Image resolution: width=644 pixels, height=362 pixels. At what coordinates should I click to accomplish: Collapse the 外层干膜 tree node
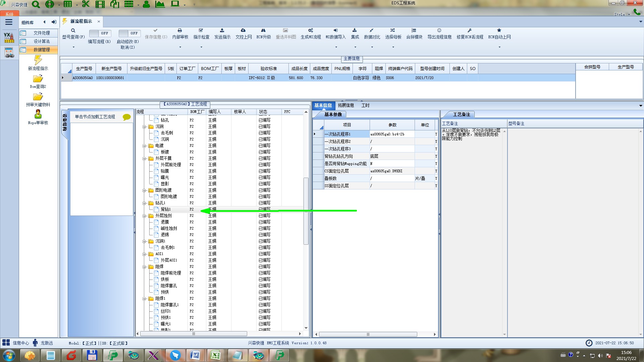[144, 159]
